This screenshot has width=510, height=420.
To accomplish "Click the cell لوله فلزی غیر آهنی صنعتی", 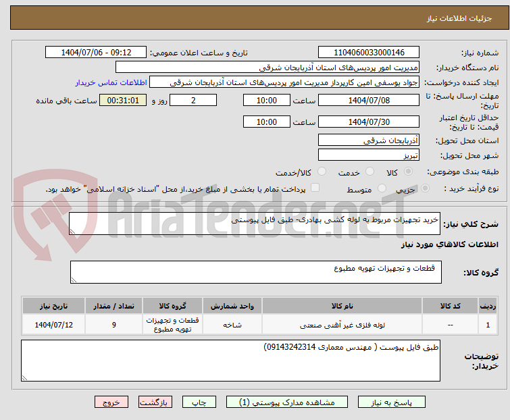I will click(342, 325).
